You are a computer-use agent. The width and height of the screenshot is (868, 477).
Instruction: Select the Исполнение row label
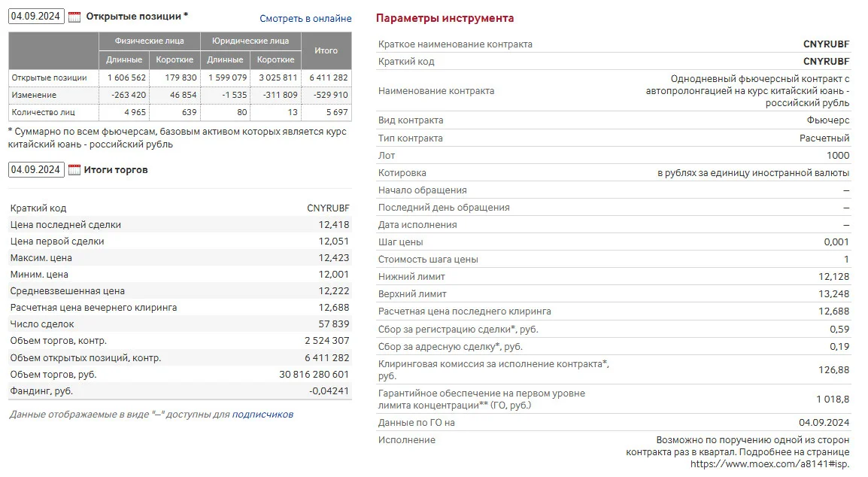(x=407, y=440)
